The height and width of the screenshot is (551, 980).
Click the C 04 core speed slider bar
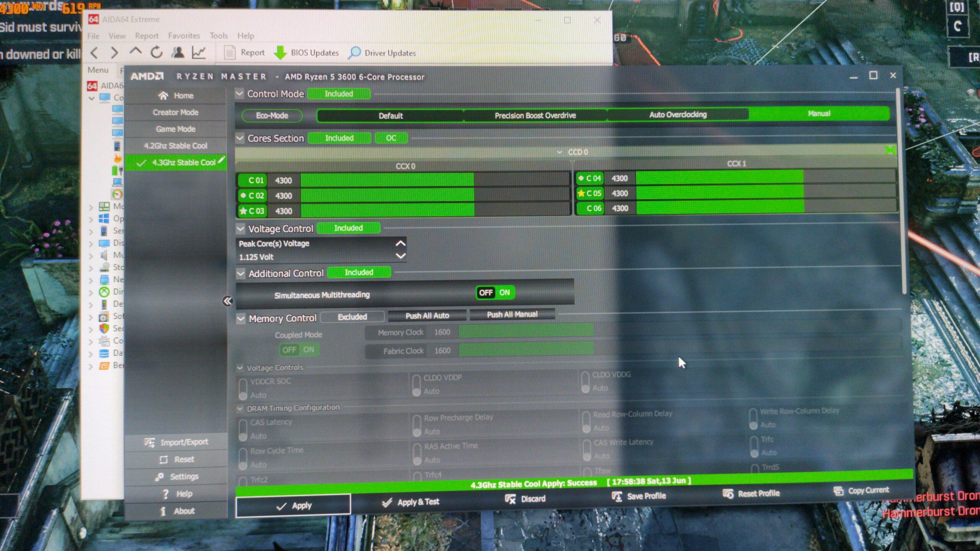[765, 178]
